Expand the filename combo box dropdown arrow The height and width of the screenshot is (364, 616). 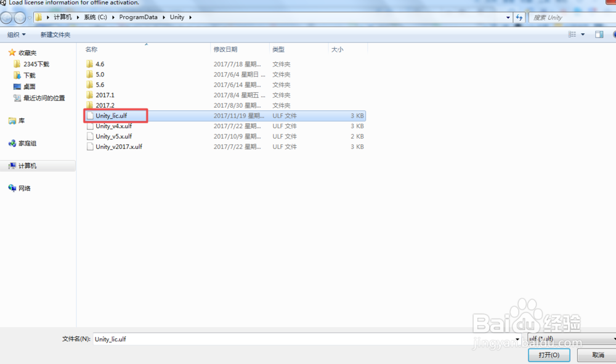pyautogui.click(x=517, y=339)
